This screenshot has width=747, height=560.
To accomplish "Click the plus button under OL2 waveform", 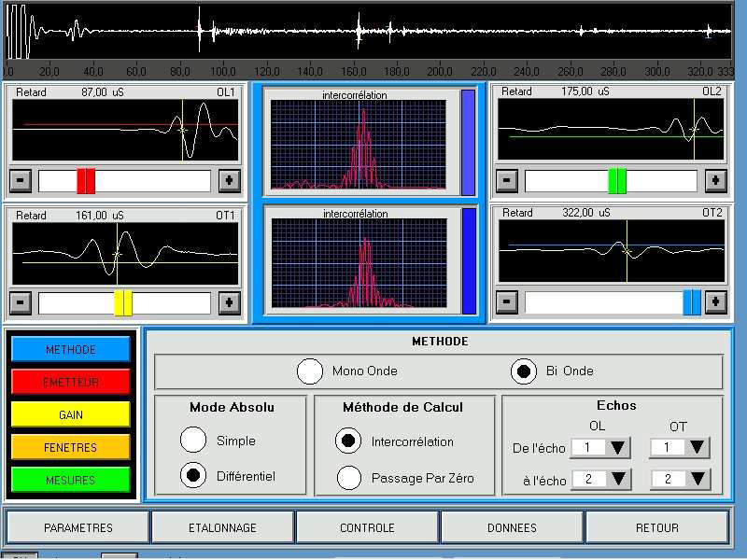I will (x=715, y=181).
